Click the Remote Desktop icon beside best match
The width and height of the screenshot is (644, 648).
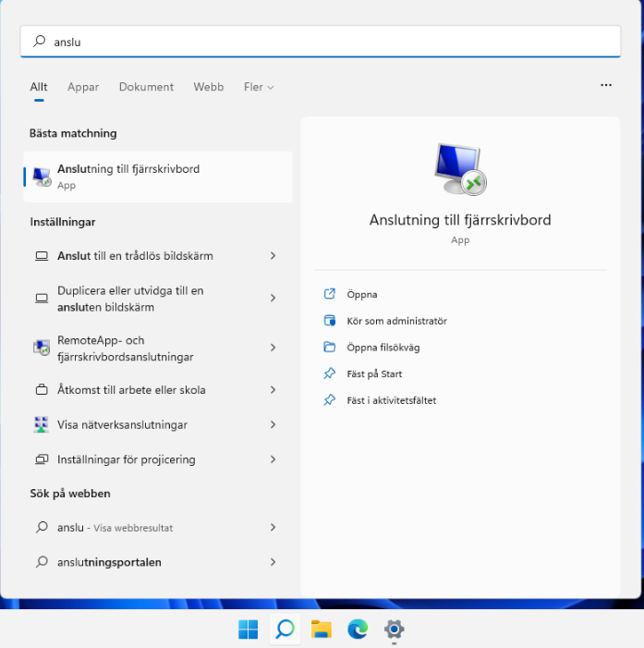42,177
